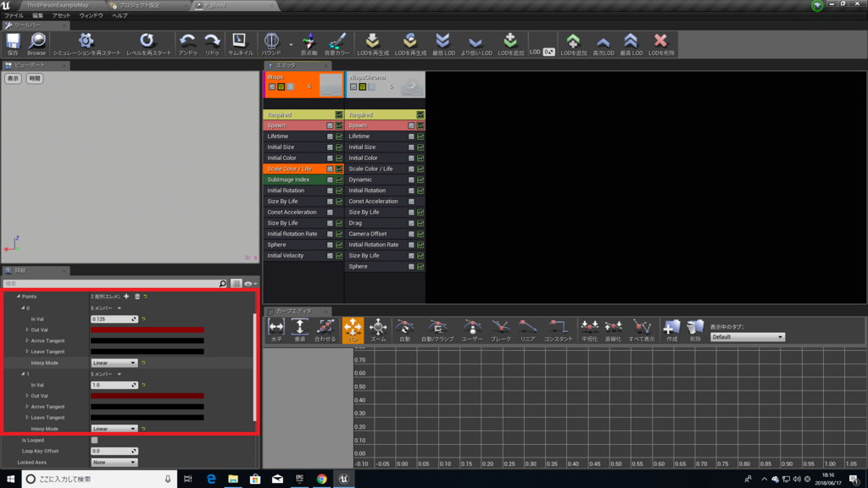The height and width of the screenshot is (488, 868).
Task: Click the 高次LOD icon
Action: coord(604,44)
